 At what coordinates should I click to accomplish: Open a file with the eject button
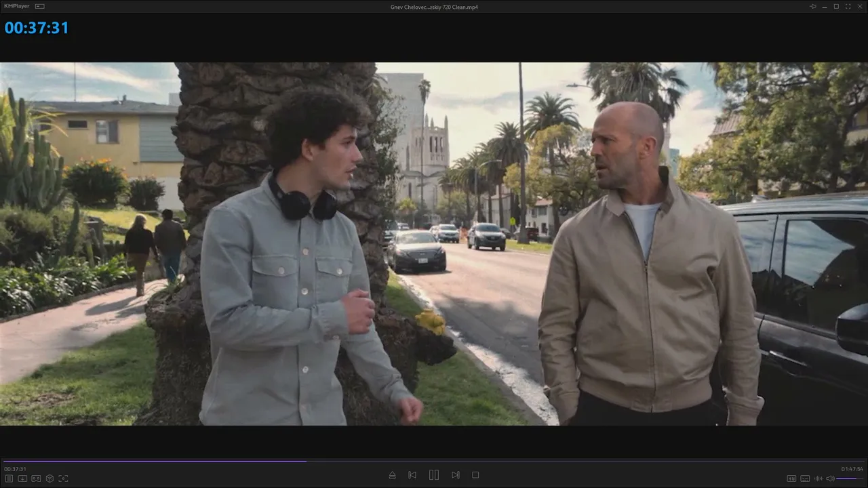point(392,475)
